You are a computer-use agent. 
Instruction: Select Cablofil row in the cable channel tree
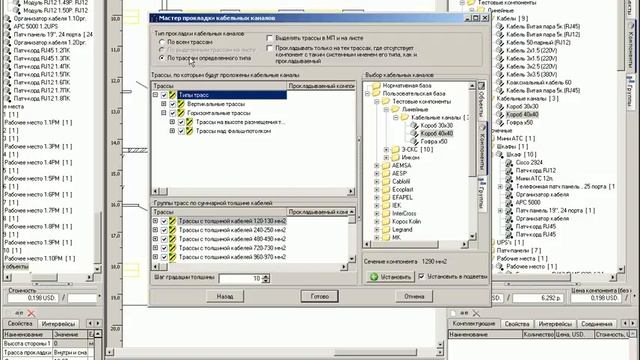pos(401,182)
